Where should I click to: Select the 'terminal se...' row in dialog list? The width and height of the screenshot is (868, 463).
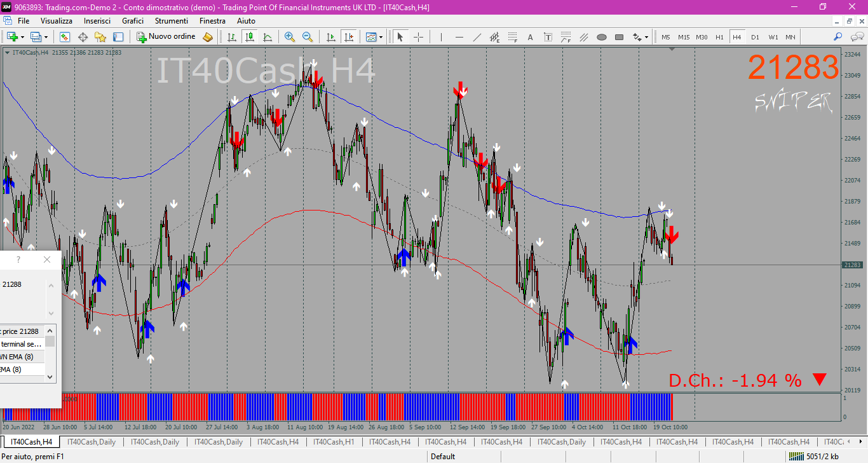pyautogui.click(x=22, y=344)
